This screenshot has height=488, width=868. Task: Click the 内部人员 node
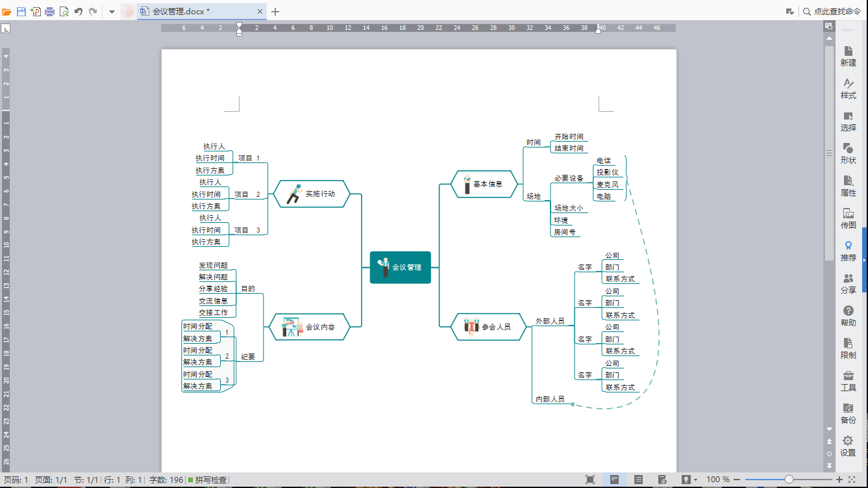pos(550,399)
